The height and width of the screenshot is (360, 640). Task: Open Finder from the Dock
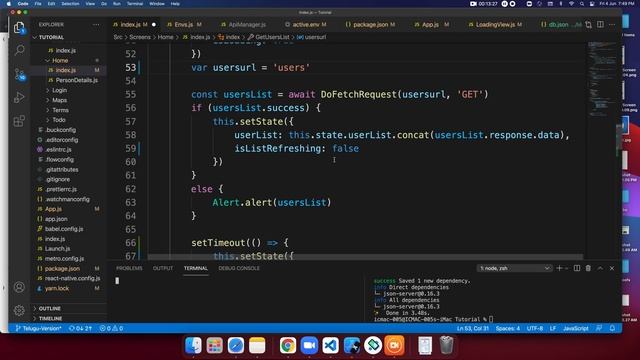tap(193, 345)
